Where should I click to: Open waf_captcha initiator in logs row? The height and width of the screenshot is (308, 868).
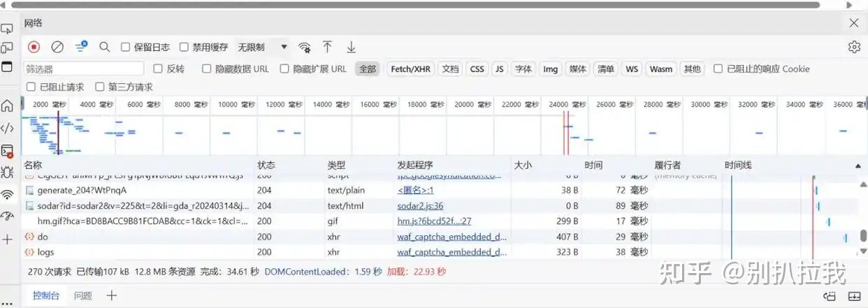tap(452, 252)
